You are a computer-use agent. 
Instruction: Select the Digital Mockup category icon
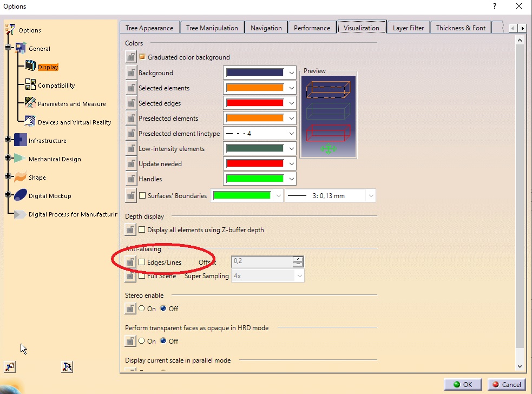[x=21, y=195]
